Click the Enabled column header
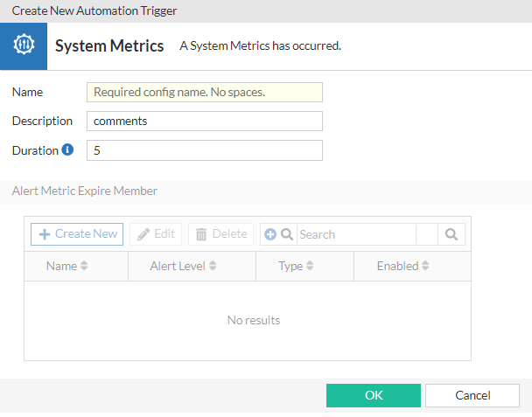 tap(398, 266)
